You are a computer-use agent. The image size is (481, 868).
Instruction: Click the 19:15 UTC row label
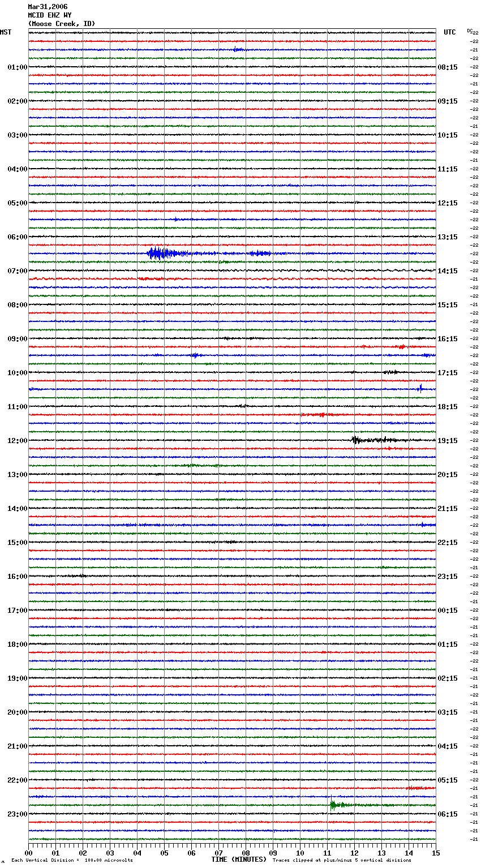tap(448, 441)
